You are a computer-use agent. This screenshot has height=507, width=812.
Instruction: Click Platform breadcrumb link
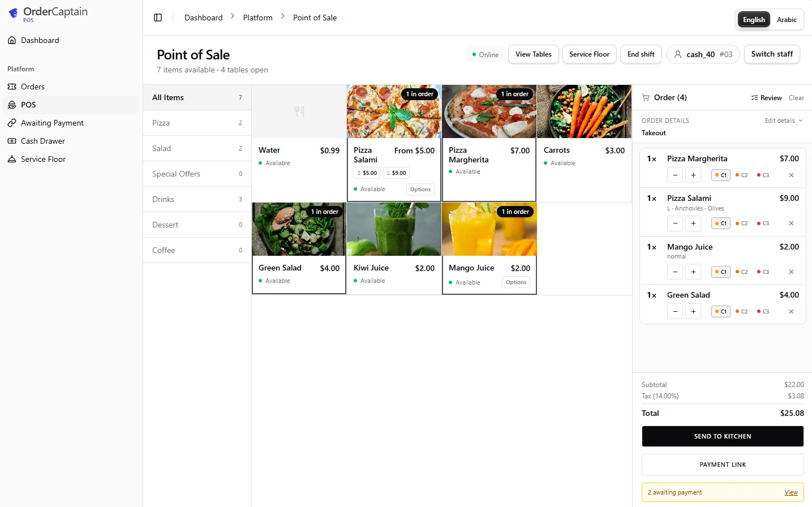coord(257,18)
